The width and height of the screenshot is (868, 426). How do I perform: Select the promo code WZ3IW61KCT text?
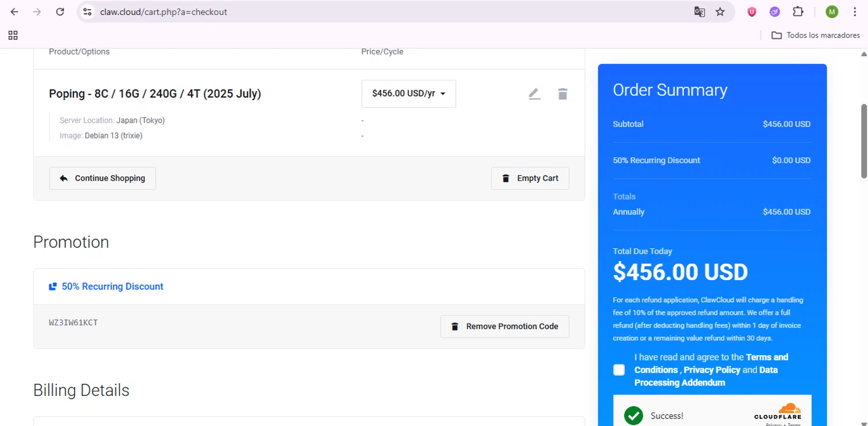tap(73, 322)
